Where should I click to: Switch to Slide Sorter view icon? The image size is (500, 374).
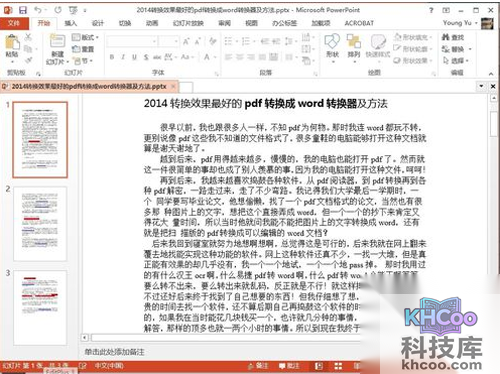(338, 366)
